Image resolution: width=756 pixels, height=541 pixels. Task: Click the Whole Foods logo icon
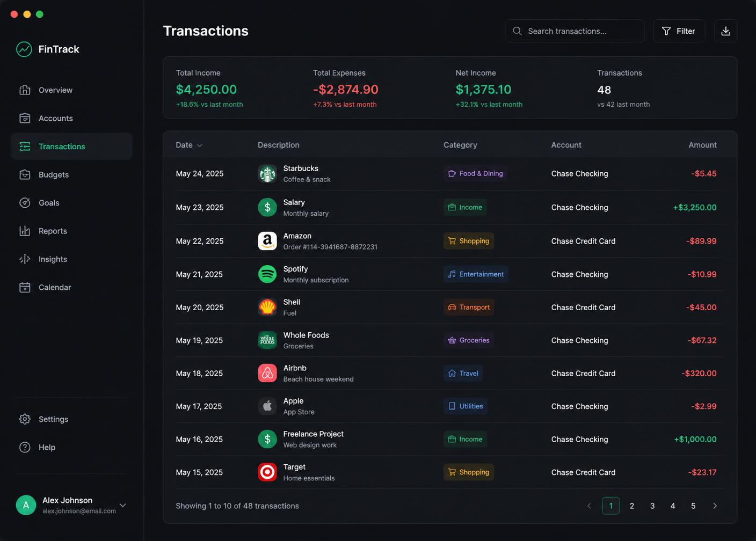[267, 340]
